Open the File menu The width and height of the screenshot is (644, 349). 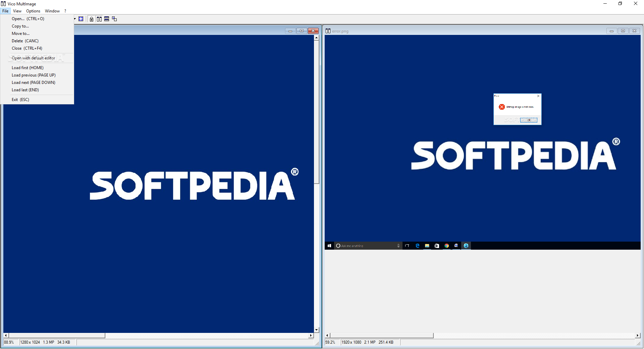(5, 11)
